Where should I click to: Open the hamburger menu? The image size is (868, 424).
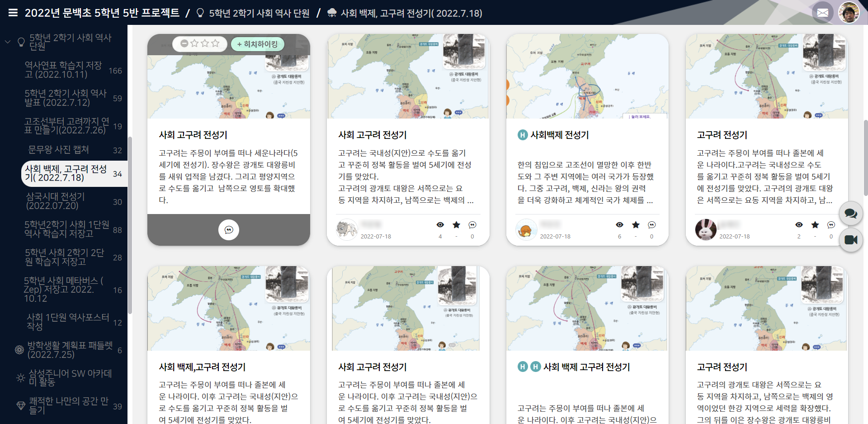click(13, 13)
